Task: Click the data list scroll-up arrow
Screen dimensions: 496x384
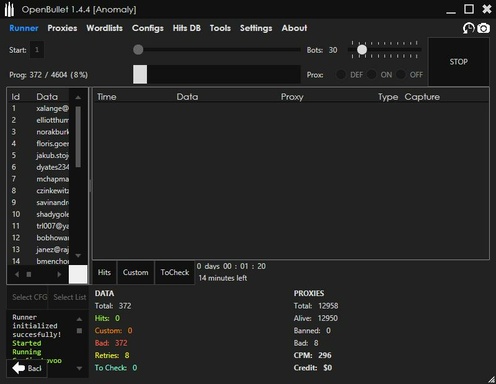Action: coord(78,97)
